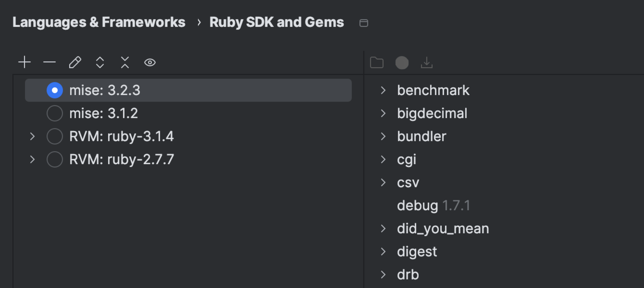Expand the RVM: ruby-3.1.4 tree node
The height and width of the screenshot is (288, 644).
pyautogui.click(x=32, y=136)
